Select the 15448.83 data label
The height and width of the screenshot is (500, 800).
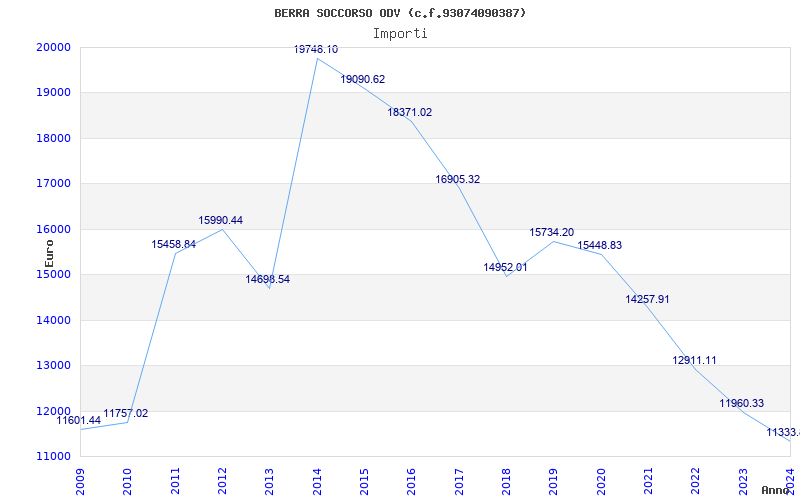click(599, 245)
